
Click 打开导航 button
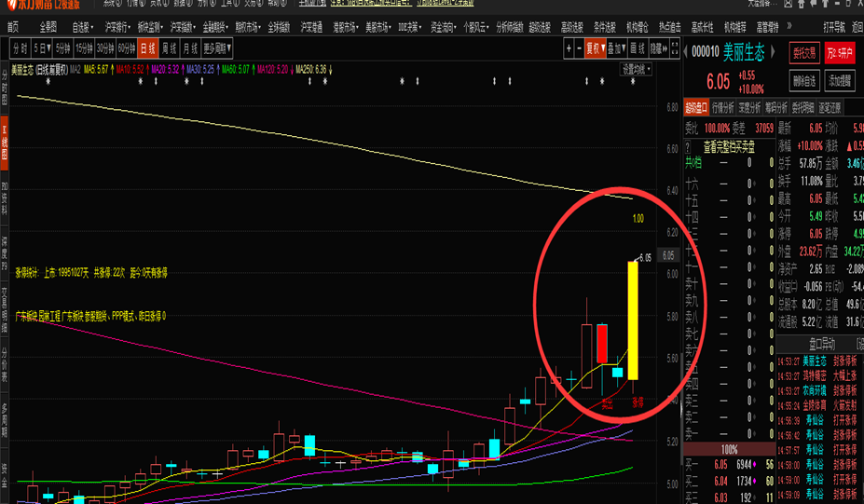point(833,27)
